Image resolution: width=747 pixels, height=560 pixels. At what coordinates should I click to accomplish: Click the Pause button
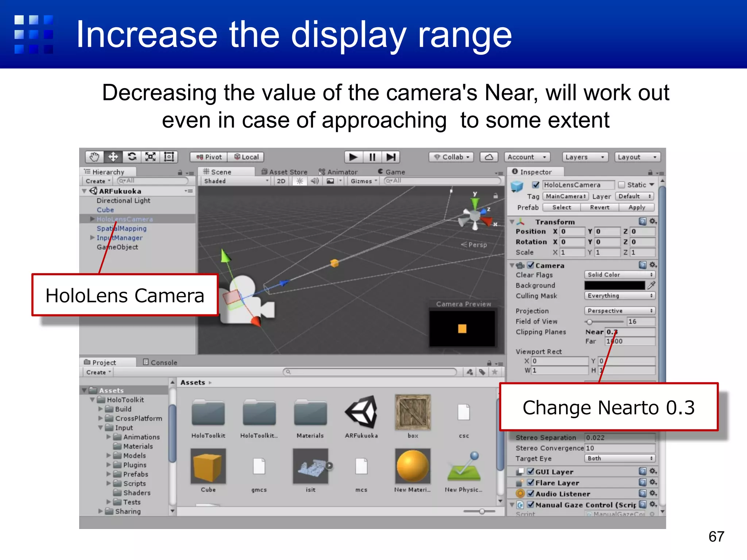click(x=372, y=157)
